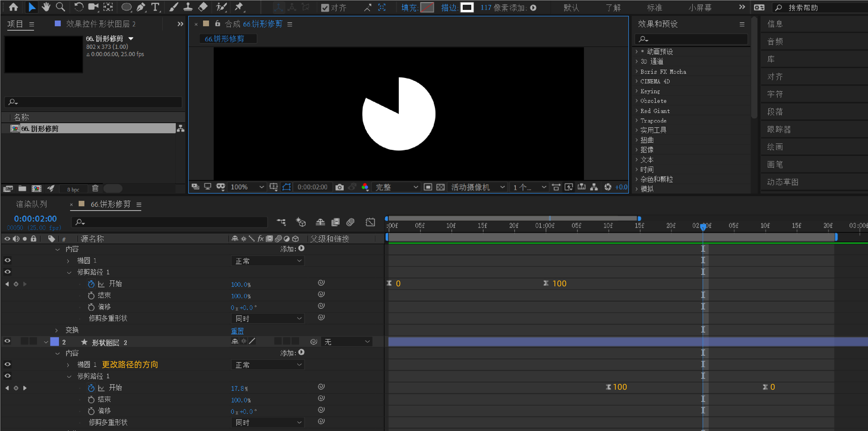Viewport: 868px width, 431px height.
Task: Hide 椭圆 1 labeled 更改路径的方向
Action: coord(8,364)
